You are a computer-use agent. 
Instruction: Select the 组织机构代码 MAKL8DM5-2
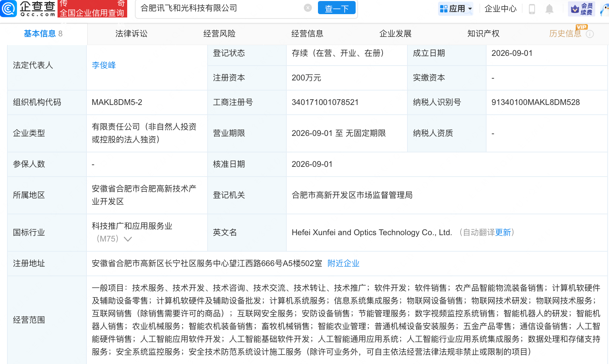click(117, 102)
